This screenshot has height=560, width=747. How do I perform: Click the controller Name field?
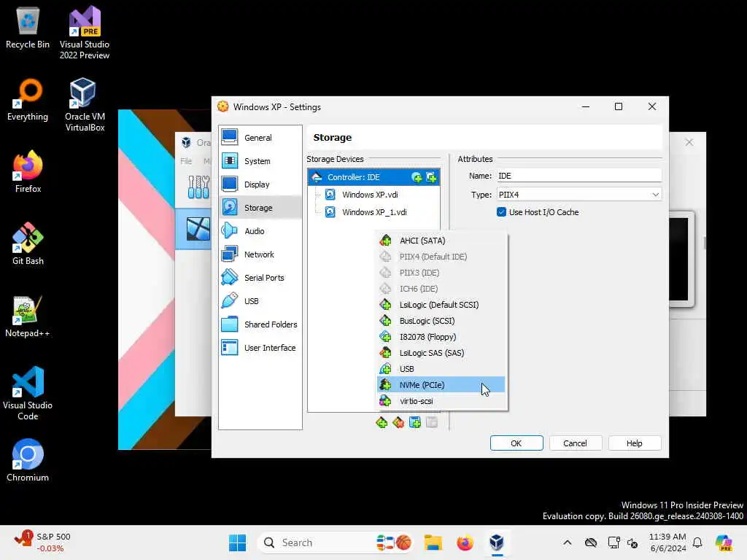click(578, 176)
